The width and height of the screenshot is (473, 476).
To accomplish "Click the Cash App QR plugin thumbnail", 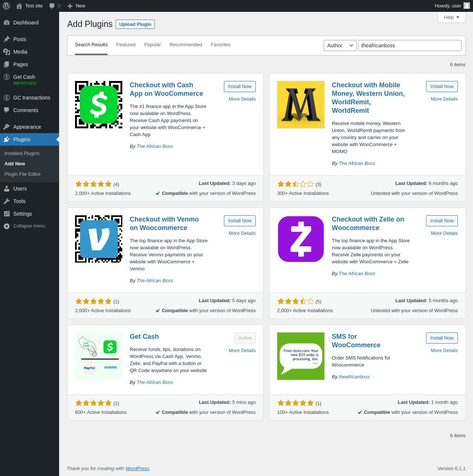I will (99, 105).
